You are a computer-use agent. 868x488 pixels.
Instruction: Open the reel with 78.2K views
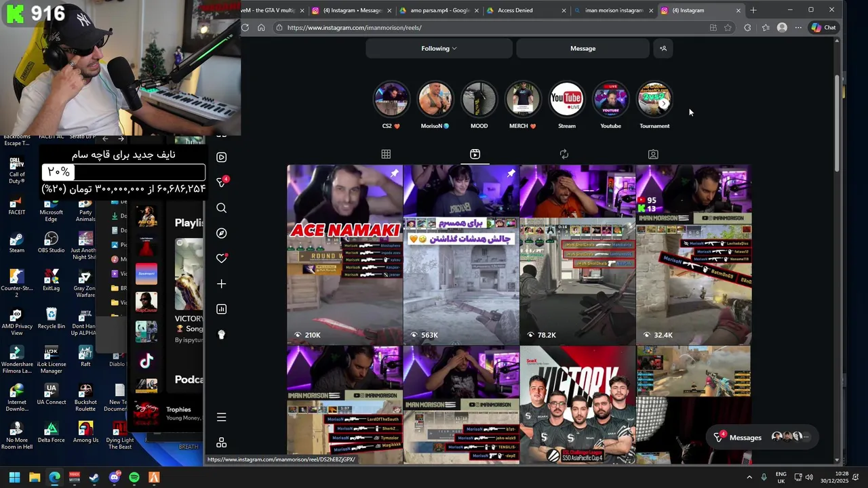(x=578, y=255)
